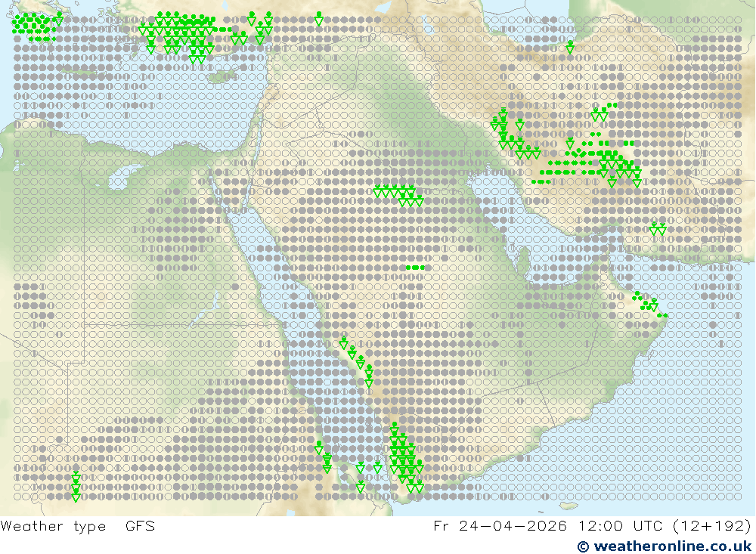The height and width of the screenshot is (554, 756).
Task: Click the 'Weather type' caption text
Action: (x=53, y=526)
